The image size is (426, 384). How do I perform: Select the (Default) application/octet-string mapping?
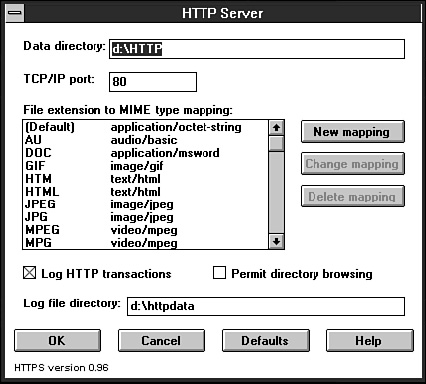pyautogui.click(x=146, y=127)
